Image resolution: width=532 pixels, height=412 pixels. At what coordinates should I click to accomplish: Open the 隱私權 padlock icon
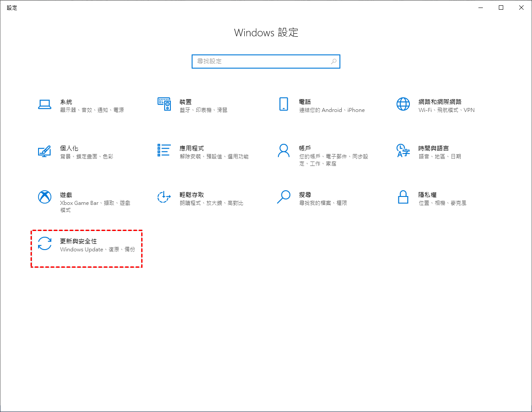pyautogui.click(x=403, y=197)
